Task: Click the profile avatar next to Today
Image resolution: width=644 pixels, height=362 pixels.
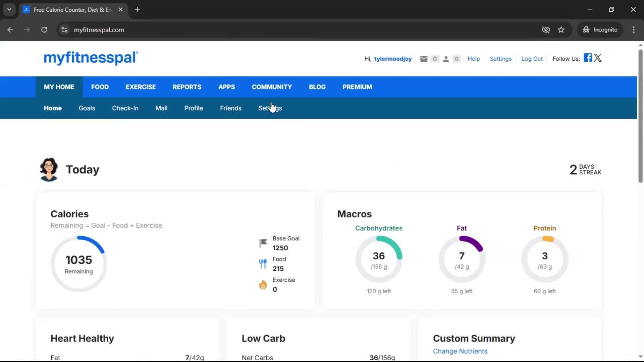Action: 49,169
